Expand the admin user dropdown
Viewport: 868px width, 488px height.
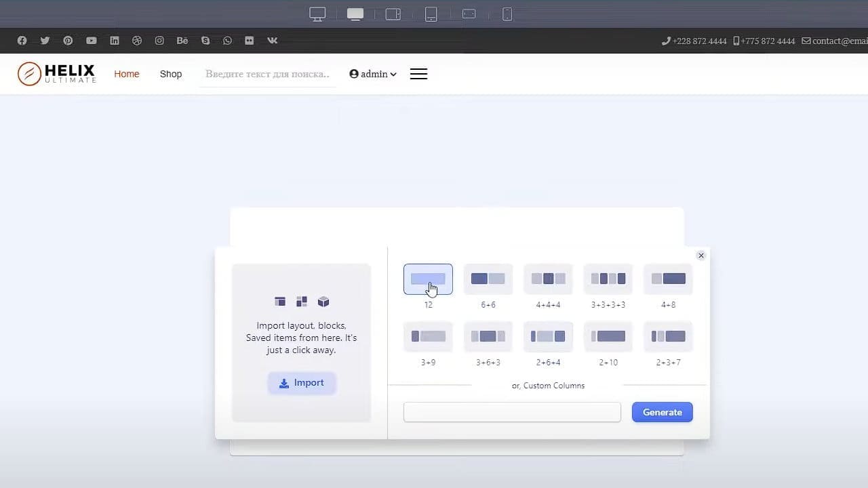pos(373,74)
